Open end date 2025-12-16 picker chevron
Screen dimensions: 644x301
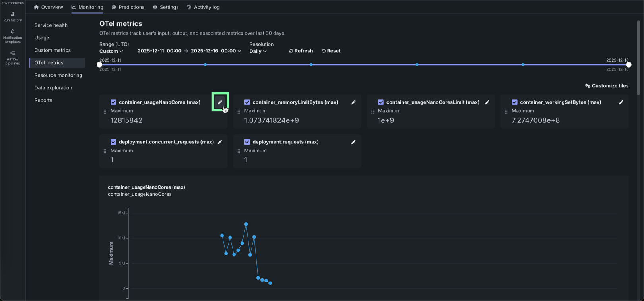coord(239,51)
